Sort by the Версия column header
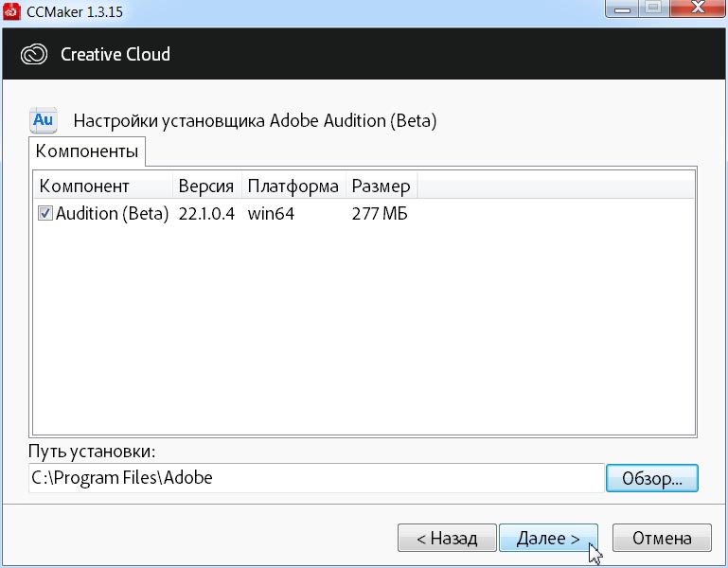 pos(207,186)
